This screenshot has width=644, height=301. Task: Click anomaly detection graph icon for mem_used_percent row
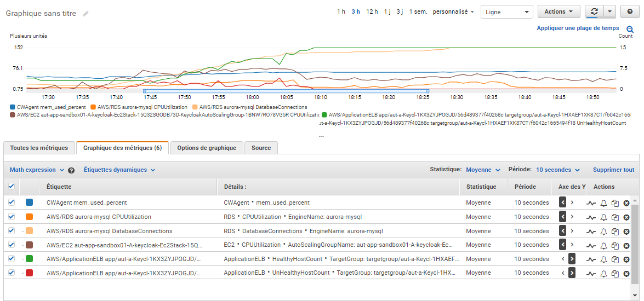tap(591, 203)
